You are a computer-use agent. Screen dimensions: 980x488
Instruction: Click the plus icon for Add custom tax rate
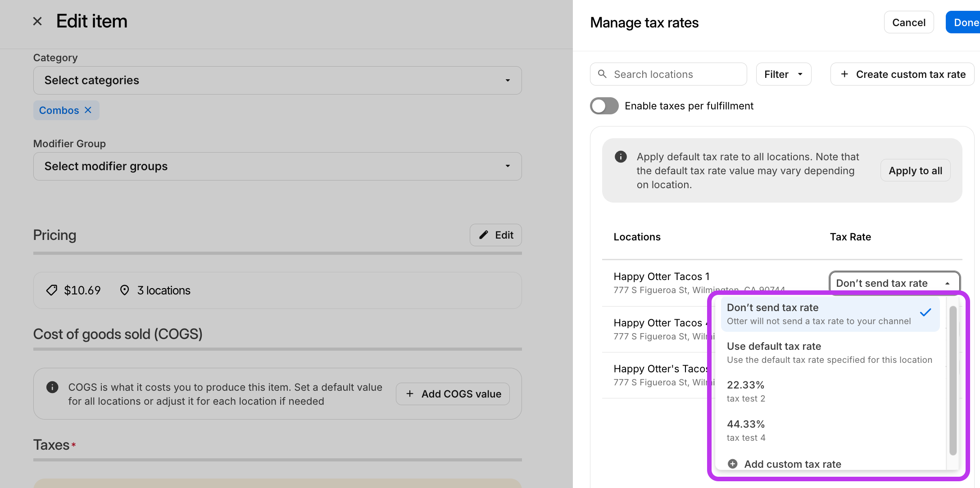pos(733,464)
